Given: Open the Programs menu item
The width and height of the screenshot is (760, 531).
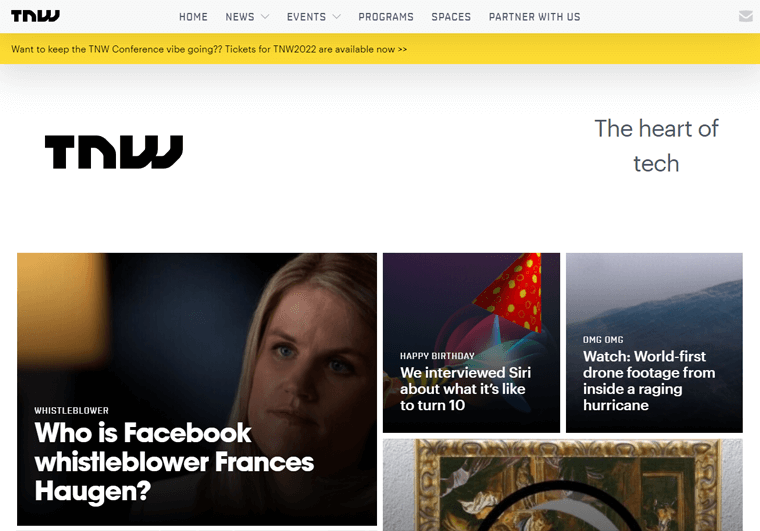Looking at the screenshot, I should tap(386, 17).
